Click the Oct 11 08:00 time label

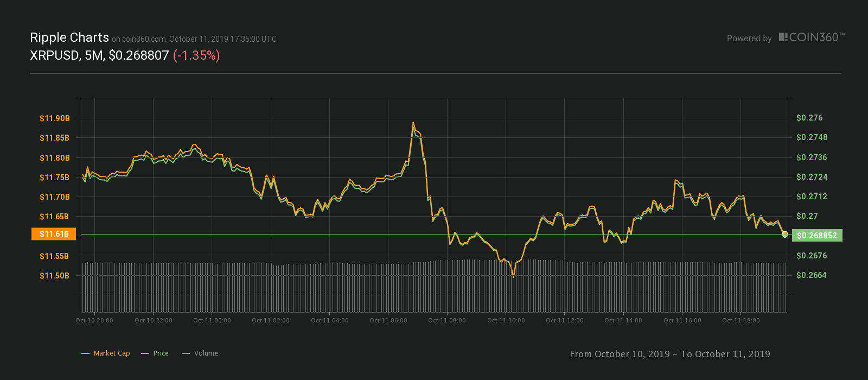(x=447, y=320)
